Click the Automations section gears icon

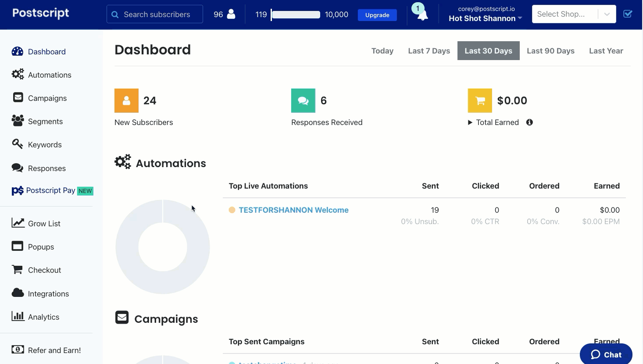pyautogui.click(x=123, y=162)
